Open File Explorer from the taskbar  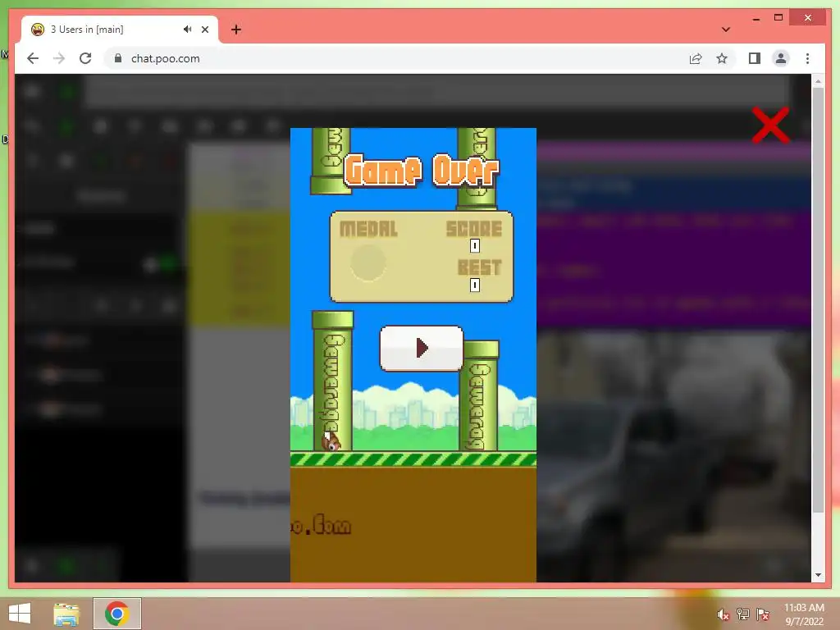pyautogui.click(x=66, y=614)
